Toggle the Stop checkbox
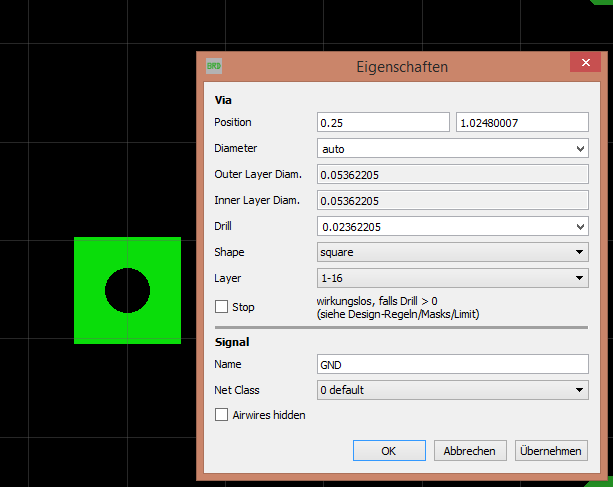Viewport: 613px width, 487px height. (x=221, y=307)
